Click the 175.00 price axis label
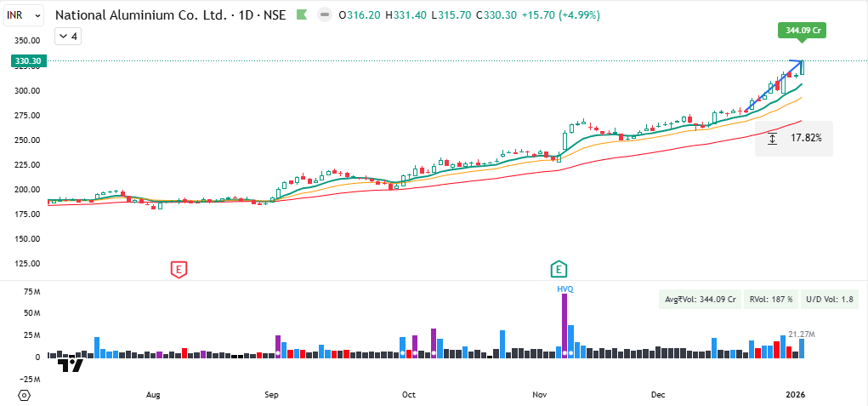This screenshot has width=868, height=406. point(27,214)
